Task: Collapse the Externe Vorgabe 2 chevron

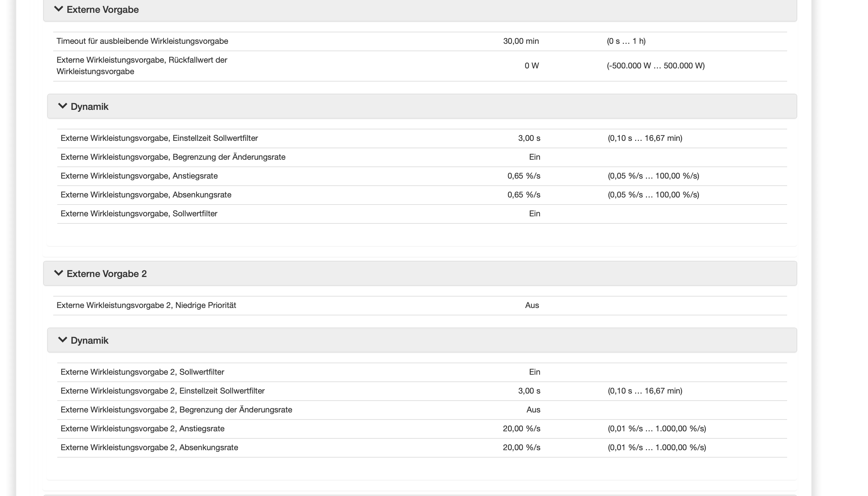Action: coord(59,273)
